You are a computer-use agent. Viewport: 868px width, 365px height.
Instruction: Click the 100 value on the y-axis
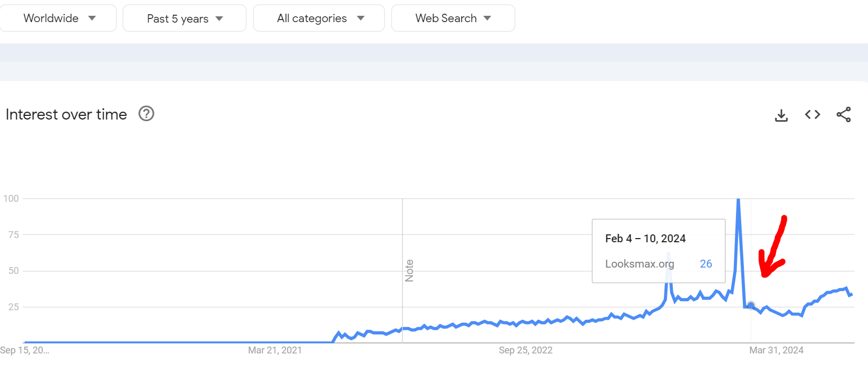pos(11,199)
